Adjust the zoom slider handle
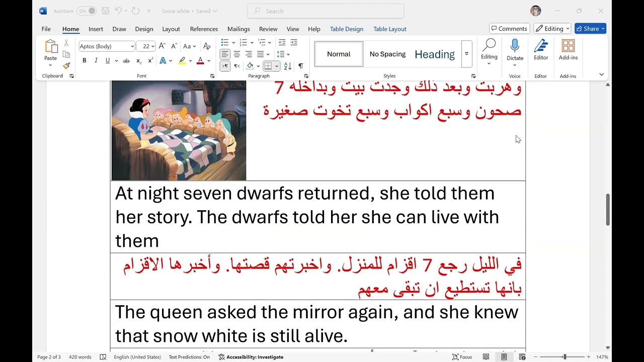 [x=565, y=357]
